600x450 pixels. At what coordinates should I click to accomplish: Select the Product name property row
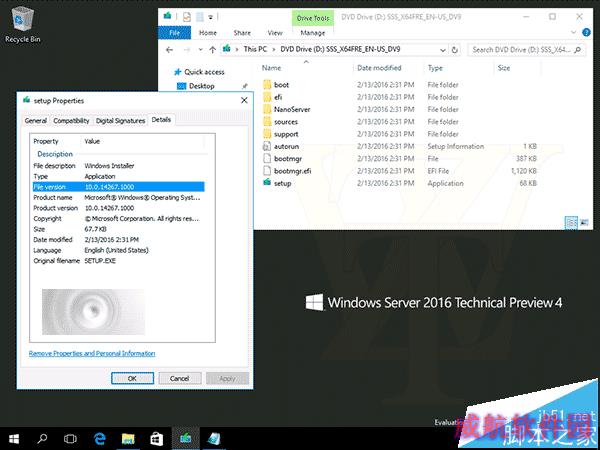coord(119,197)
